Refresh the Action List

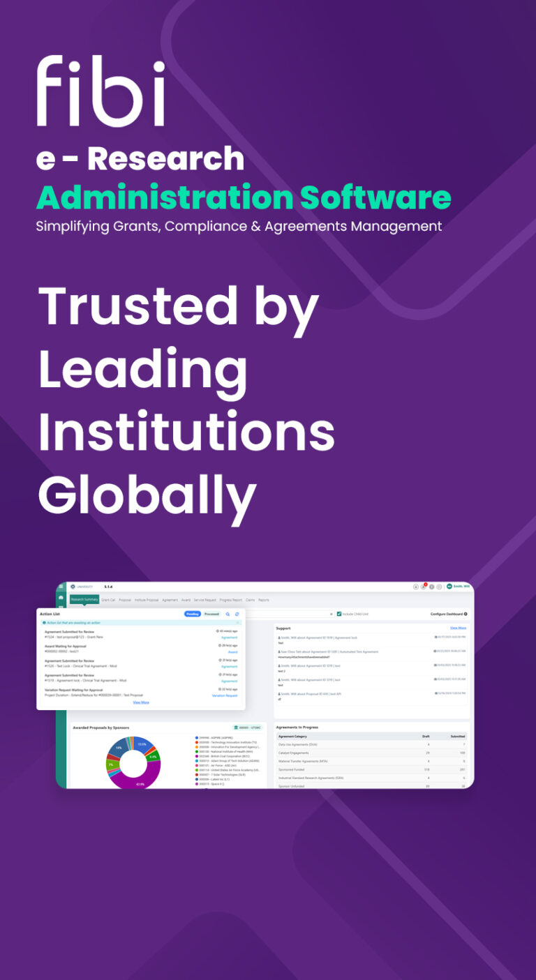point(237,614)
